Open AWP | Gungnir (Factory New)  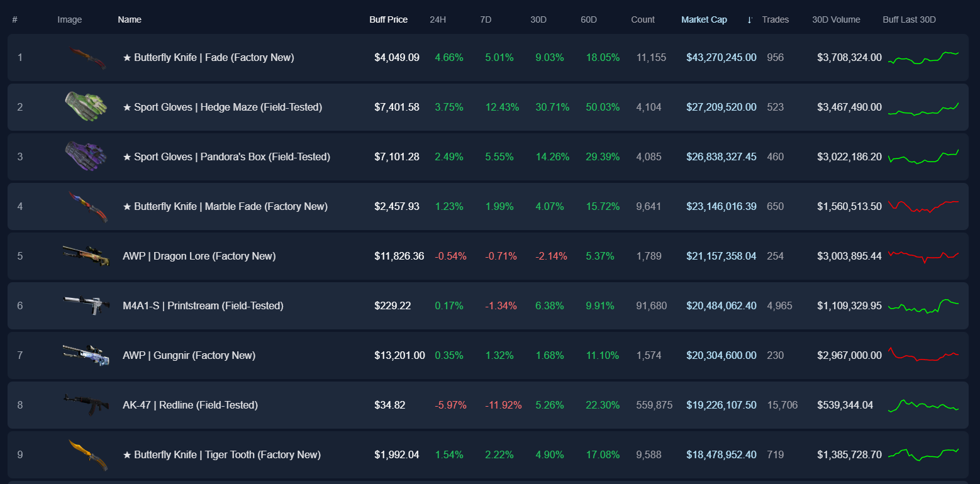pos(189,355)
